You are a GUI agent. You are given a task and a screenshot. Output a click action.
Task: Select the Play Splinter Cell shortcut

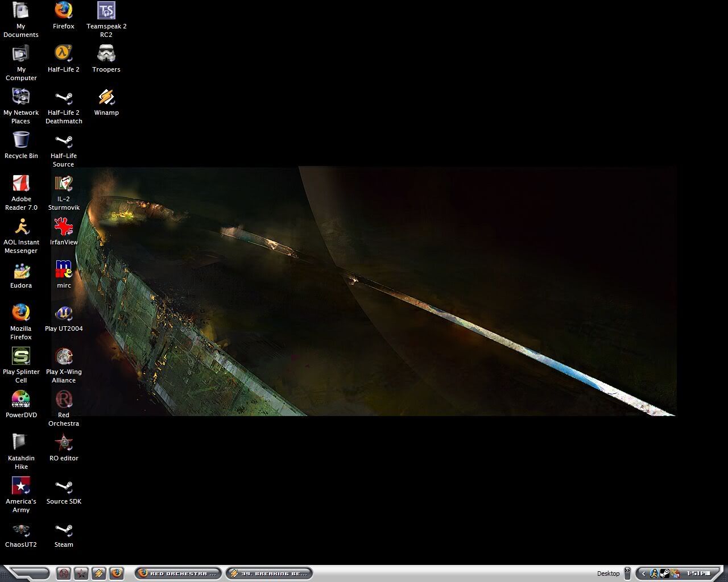point(21,365)
